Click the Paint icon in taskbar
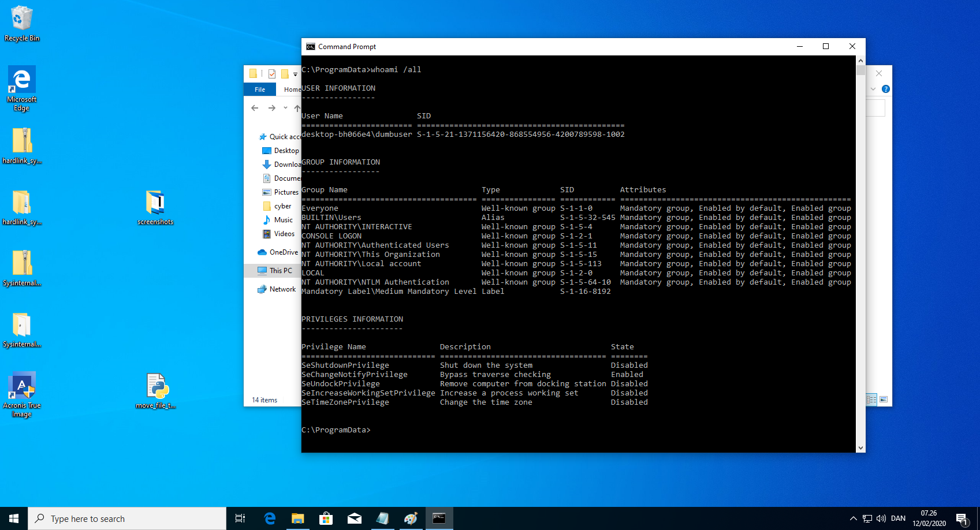This screenshot has height=530, width=980. click(411, 518)
